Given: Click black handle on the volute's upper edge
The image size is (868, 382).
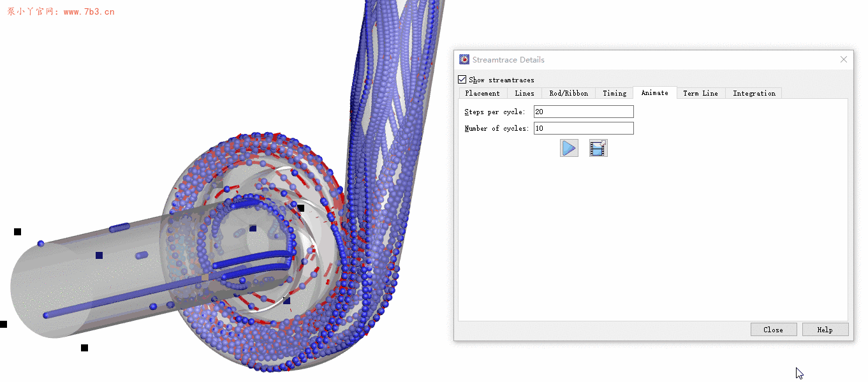Looking at the screenshot, I should 301,208.
